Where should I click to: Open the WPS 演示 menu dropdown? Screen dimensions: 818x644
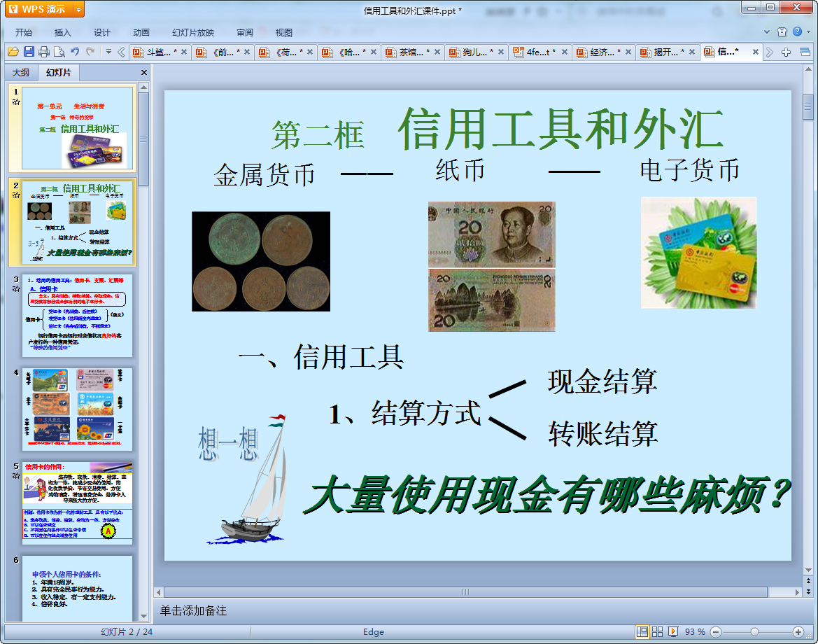point(76,10)
